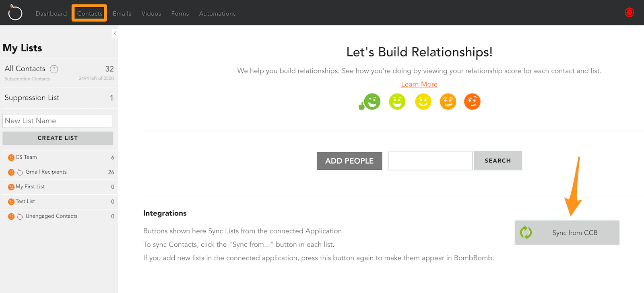This screenshot has height=293, width=644.
Task: Click Gmail Recipients relationship score face
Action: [x=11, y=172]
